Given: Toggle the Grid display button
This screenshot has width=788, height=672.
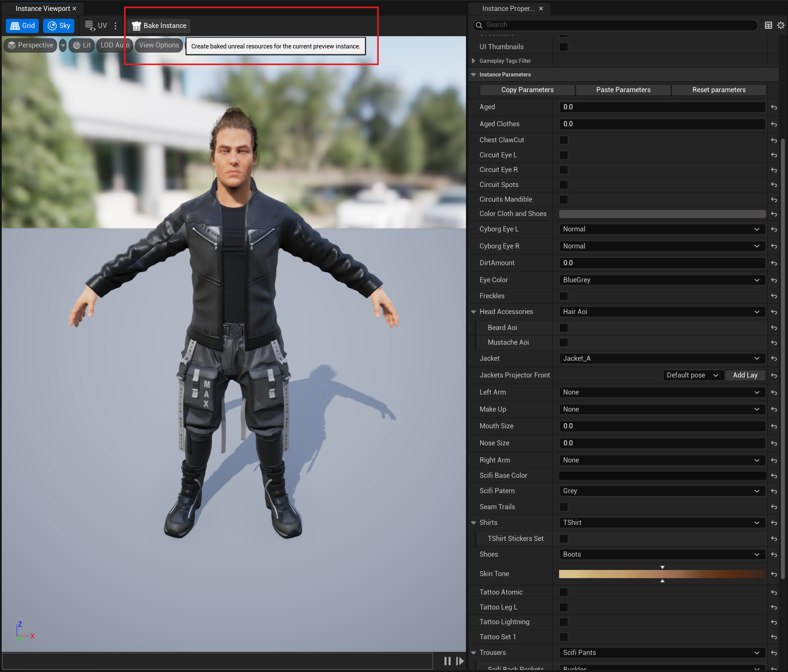Looking at the screenshot, I should pyautogui.click(x=23, y=26).
